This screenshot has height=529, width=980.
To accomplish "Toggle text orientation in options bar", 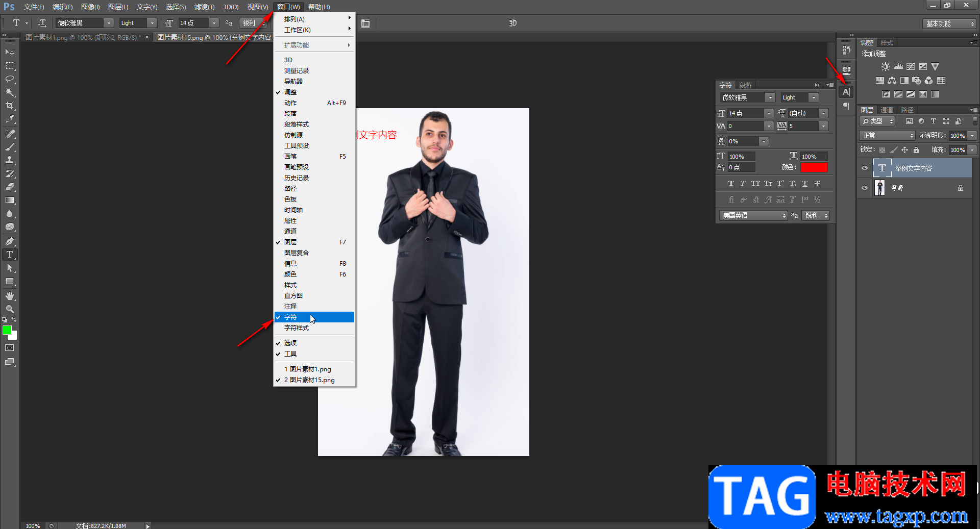I will pos(42,23).
